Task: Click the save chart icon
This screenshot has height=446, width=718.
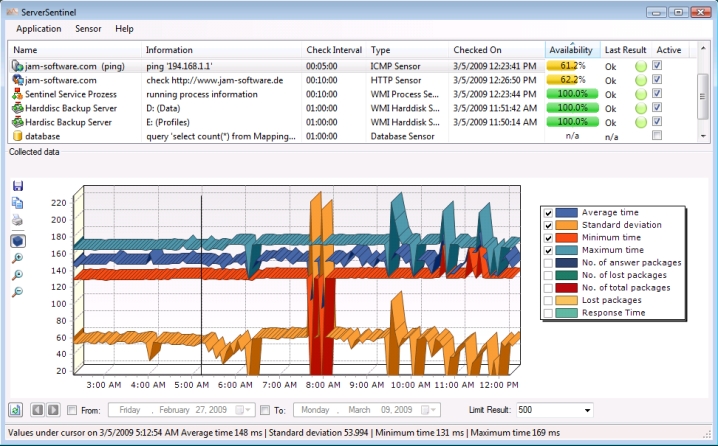Action: pyautogui.click(x=18, y=186)
